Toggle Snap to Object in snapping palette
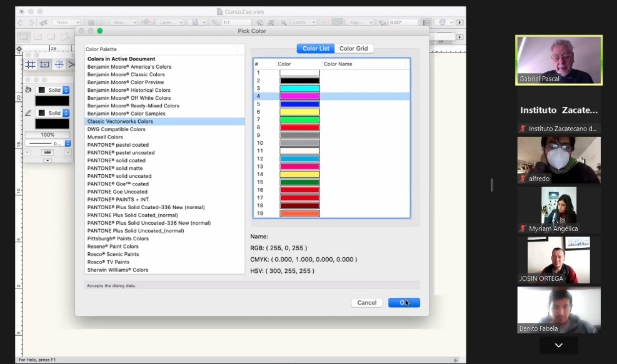 pos(45,64)
